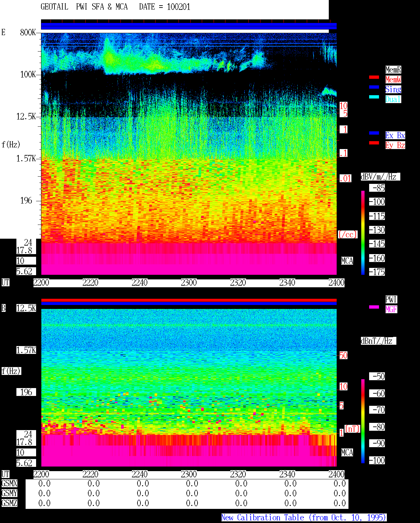This screenshot has height=523, width=420.
Task: Click the "-90" color scale value
Action: click(377, 443)
